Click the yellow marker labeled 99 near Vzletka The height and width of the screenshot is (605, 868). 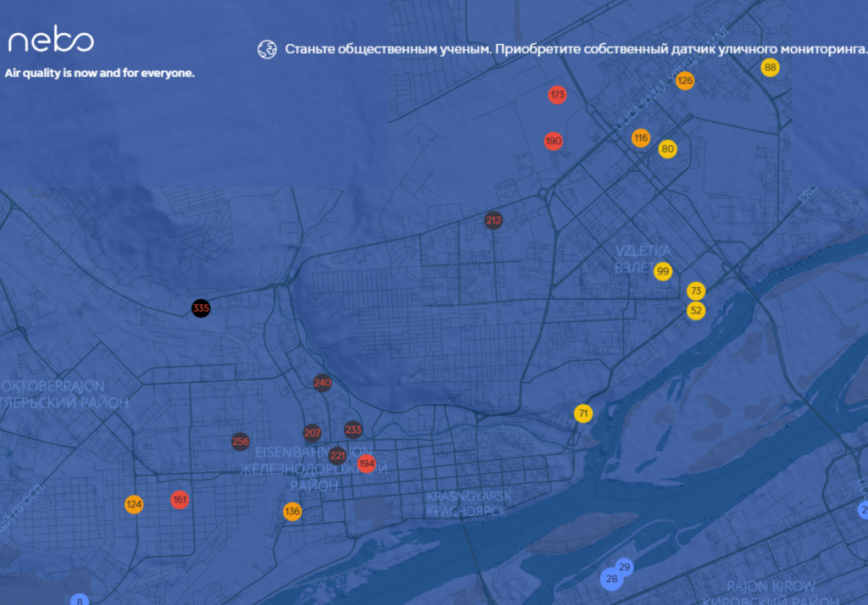663,272
